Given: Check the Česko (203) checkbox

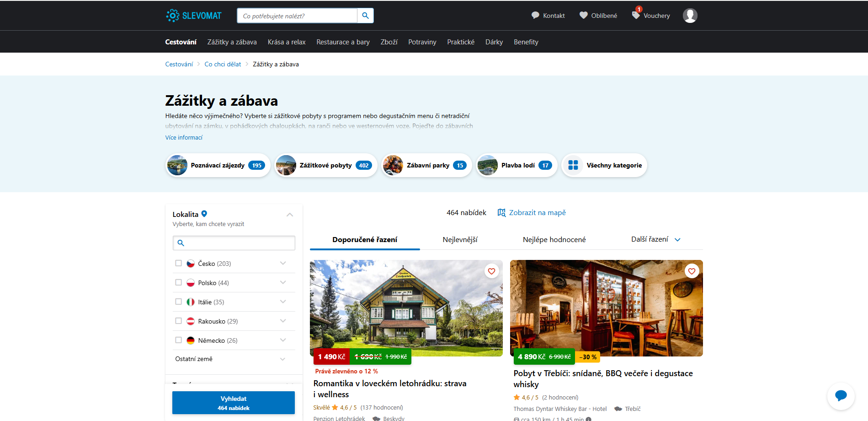Looking at the screenshot, I should click(179, 263).
